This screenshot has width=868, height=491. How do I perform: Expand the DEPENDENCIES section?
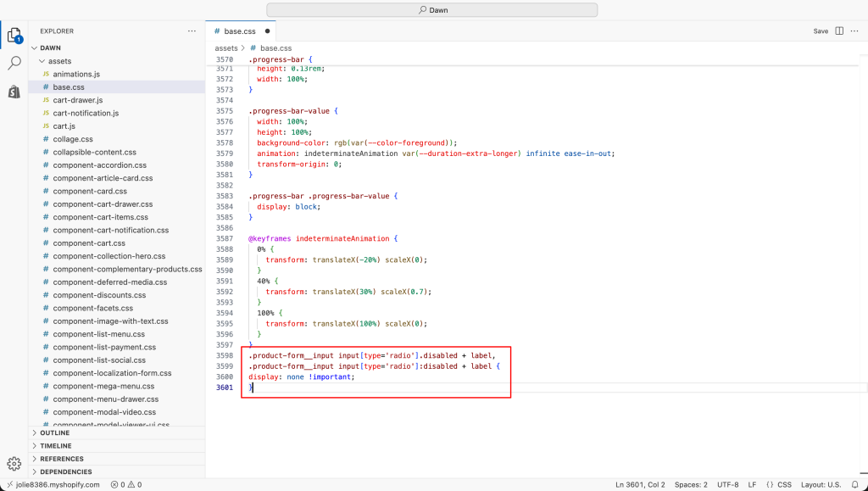tap(64, 471)
